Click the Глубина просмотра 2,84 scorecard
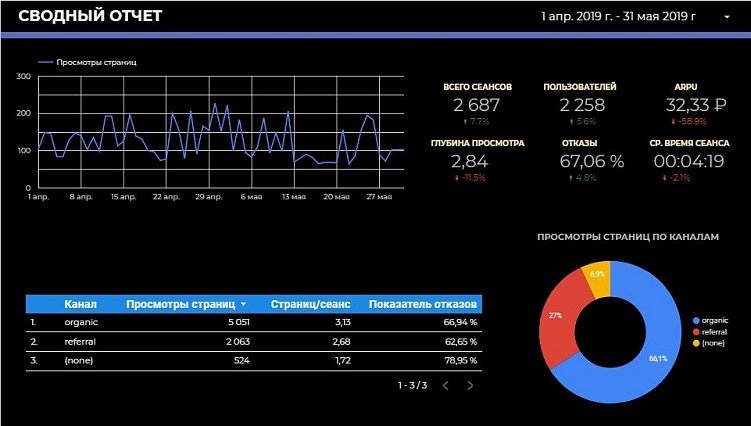Viewport: 751px width, 426px height. pyautogui.click(x=477, y=161)
